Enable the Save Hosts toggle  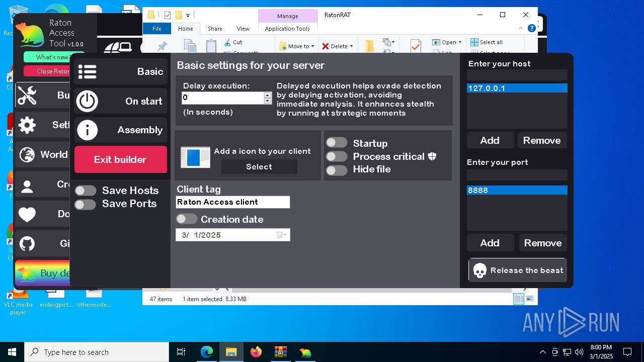point(86,191)
